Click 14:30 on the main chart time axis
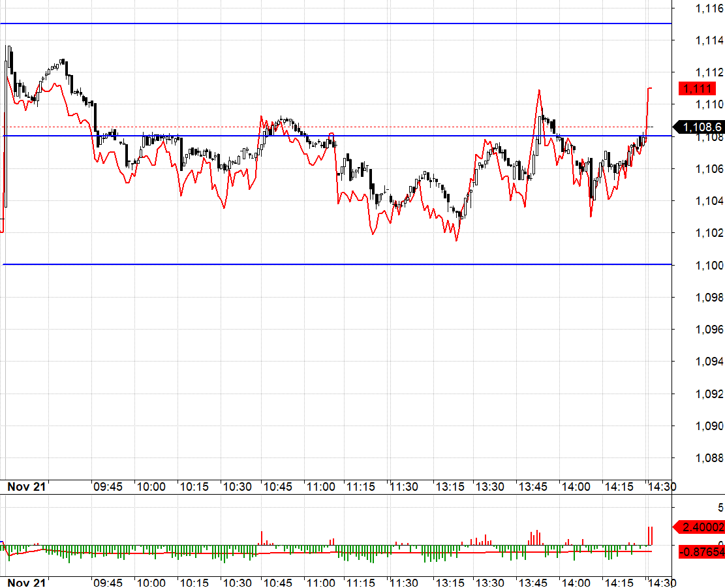Screen dimensions: 725x588 click(661, 487)
